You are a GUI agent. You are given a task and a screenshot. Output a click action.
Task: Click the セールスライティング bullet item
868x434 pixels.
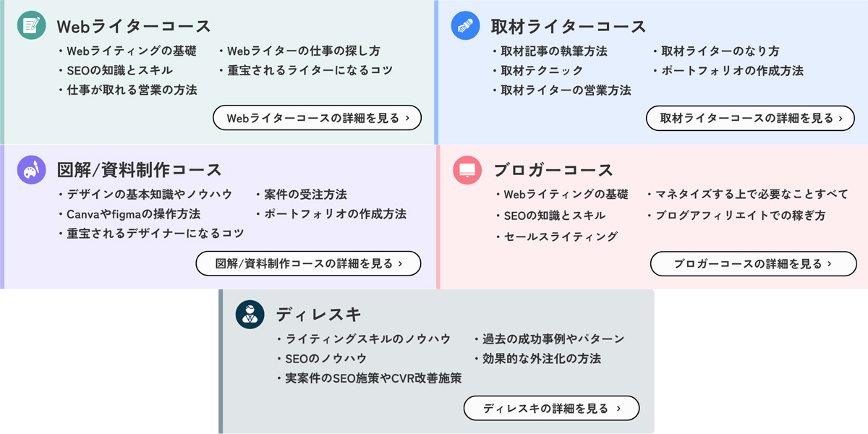pos(557,237)
